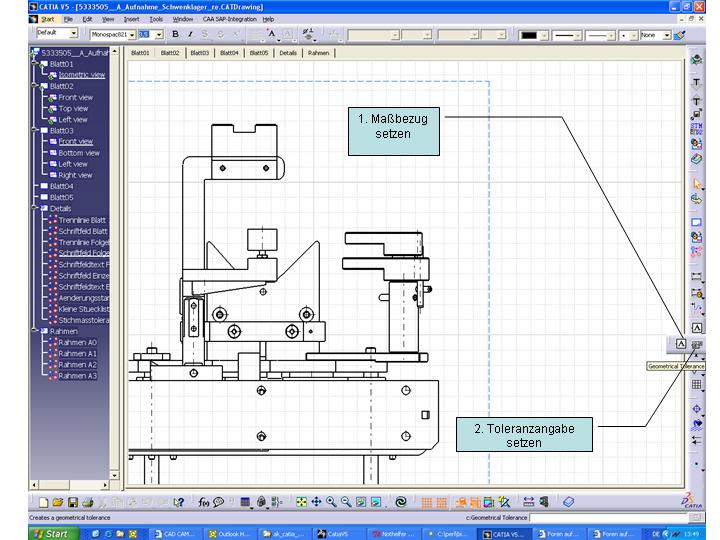
Task: Click the Open file folder icon
Action: (x=58, y=502)
